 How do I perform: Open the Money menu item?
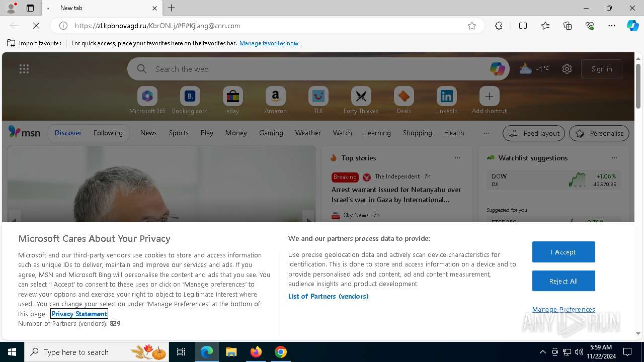tap(236, 133)
